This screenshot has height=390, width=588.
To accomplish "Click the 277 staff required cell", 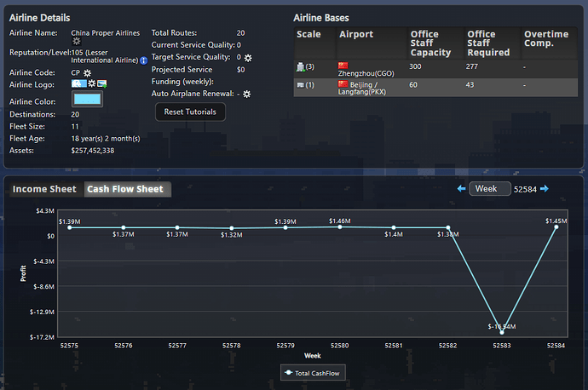I will click(472, 66).
